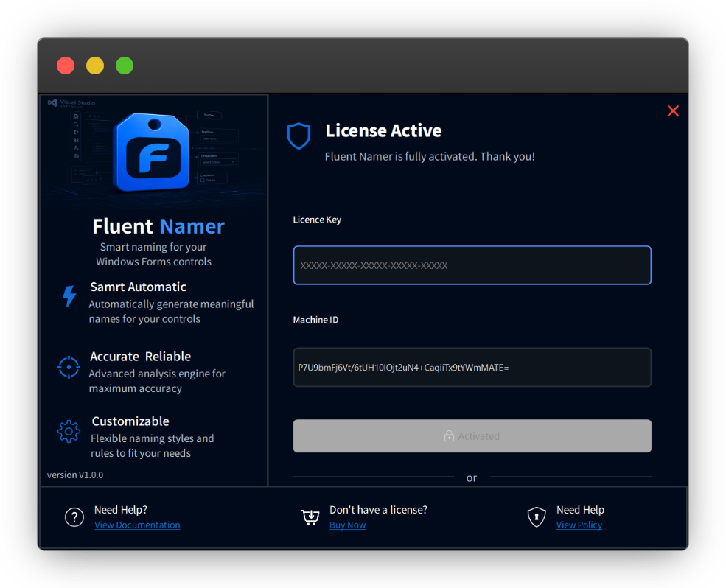Click 'Don't have a license?' text
726x588 pixels.
point(378,510)
